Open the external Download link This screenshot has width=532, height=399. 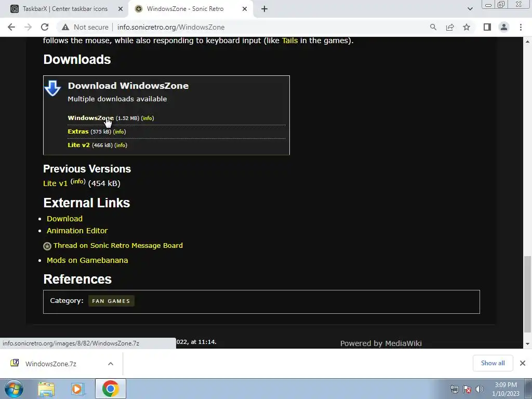pos(64,219)
